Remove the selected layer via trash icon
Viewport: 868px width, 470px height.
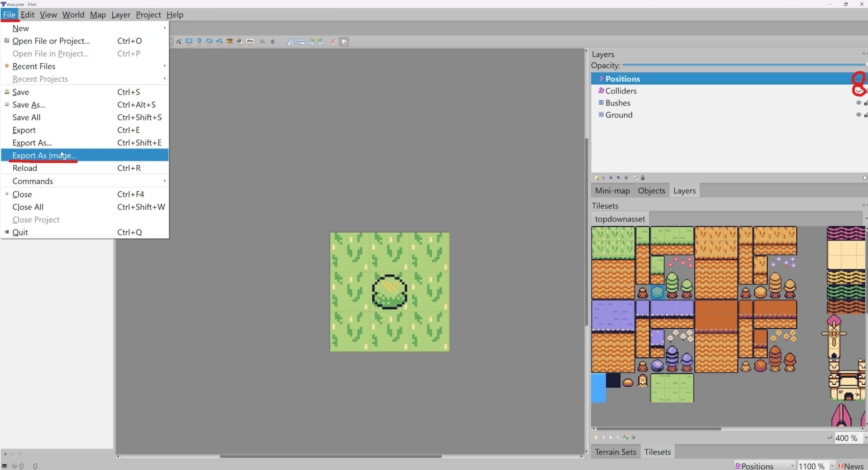point(626,177)
